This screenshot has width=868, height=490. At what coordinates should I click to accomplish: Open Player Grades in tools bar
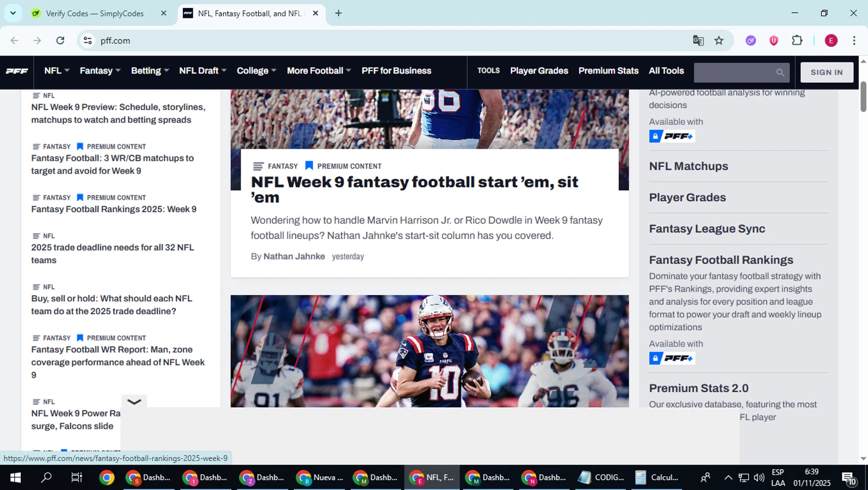(539, 71)
